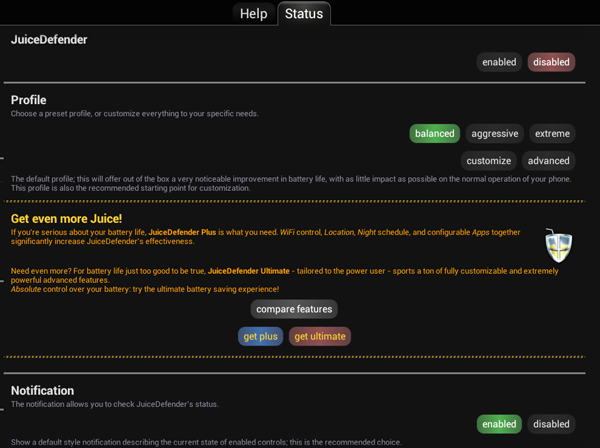Click the JuiceDefender heading text
The image size is (600, 448).
(x=49, y=39)
